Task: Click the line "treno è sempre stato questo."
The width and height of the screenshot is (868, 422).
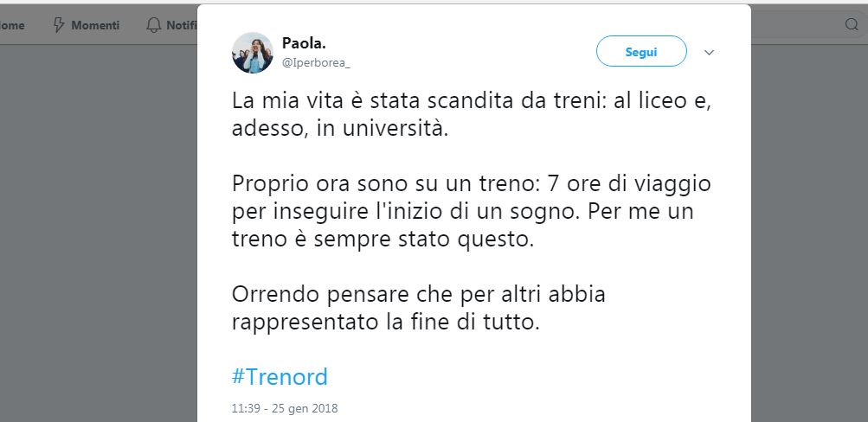Action: [383, 239]
